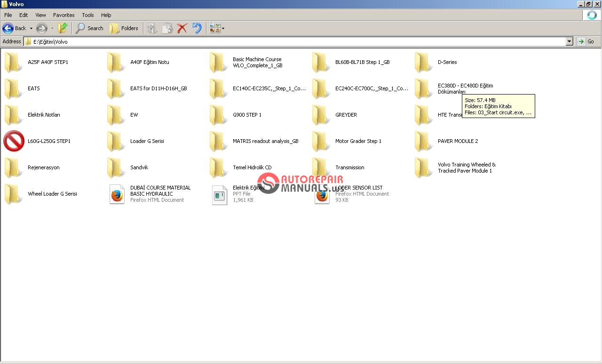Select the A25F A40F STEP1 folder icon

pos(13,62)
